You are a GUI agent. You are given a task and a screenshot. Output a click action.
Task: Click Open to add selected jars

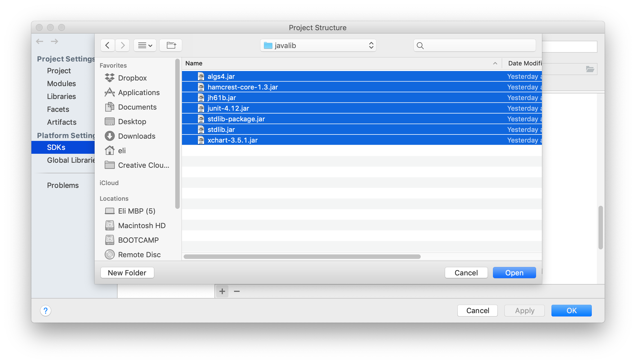point(514,273)
